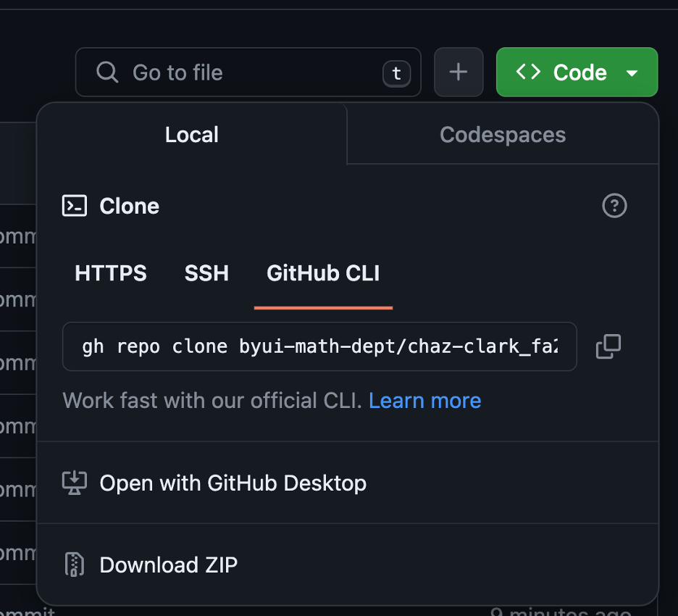678x616 pixels.
Task: Open clone help via question mark icon
Action: pos(614,206)
